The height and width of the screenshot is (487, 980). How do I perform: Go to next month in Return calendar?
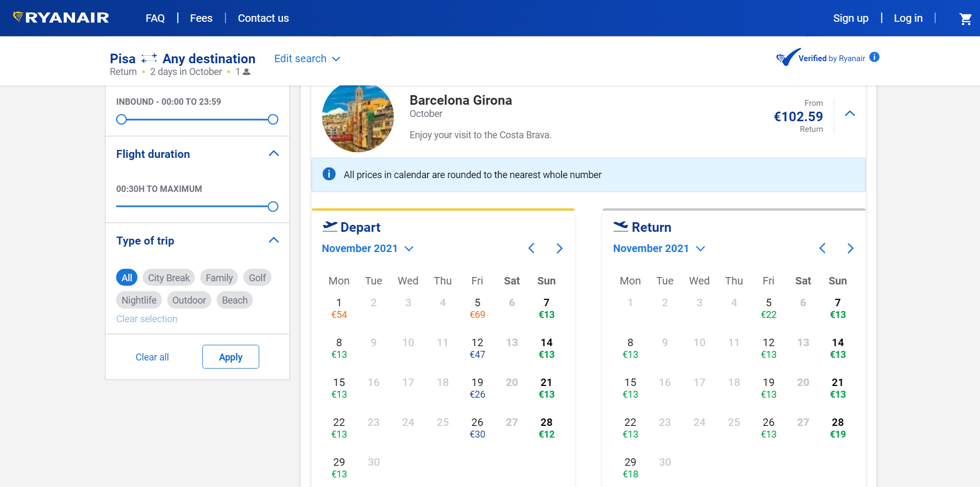pos(850,248)
